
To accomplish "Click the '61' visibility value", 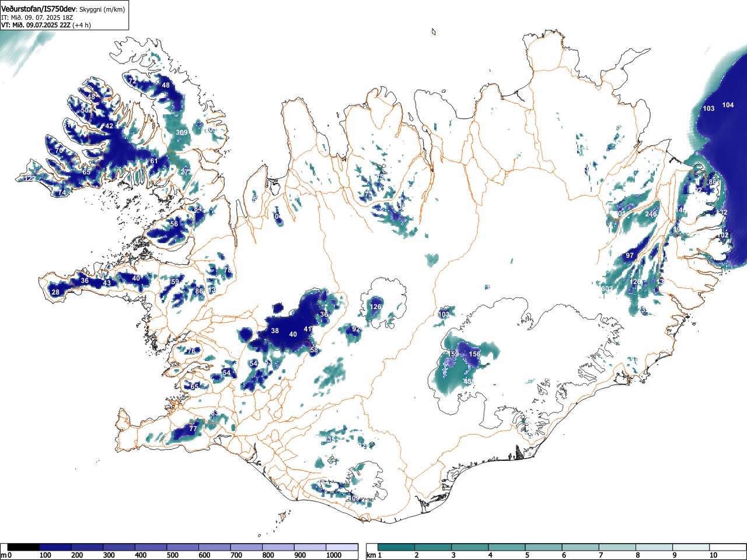I will coord(154,161).
